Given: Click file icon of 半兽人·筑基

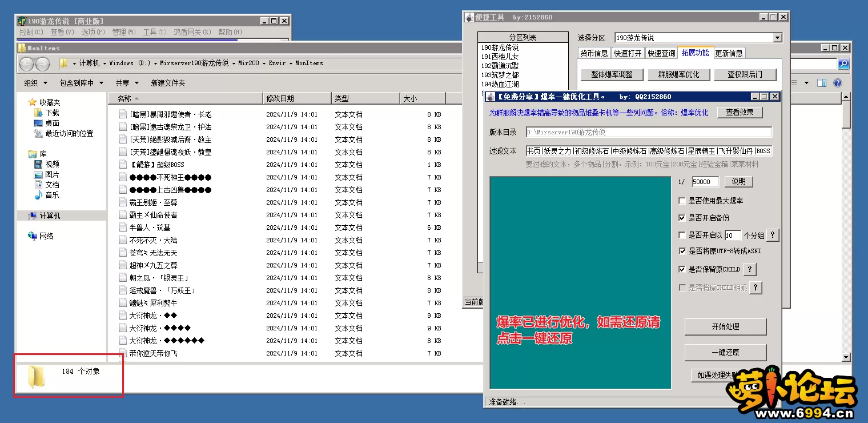Looking at the screenshot, I should pyautogui.click(x=123, y=227).
